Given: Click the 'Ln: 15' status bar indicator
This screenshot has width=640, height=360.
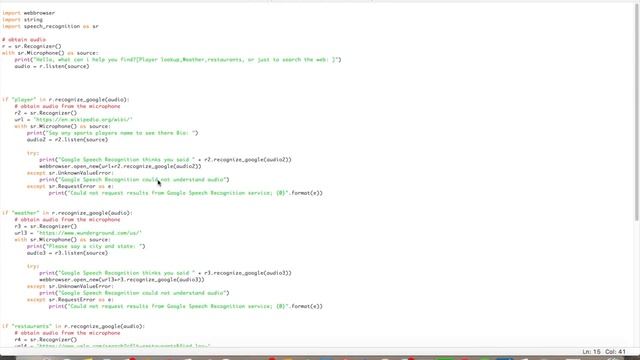Looking at the screenshot, I should pos(591,351).
